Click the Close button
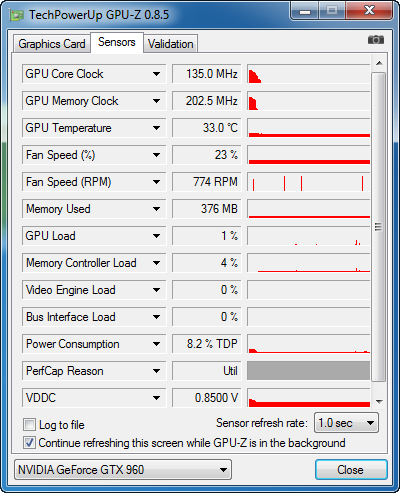 [x=351, y=470]
